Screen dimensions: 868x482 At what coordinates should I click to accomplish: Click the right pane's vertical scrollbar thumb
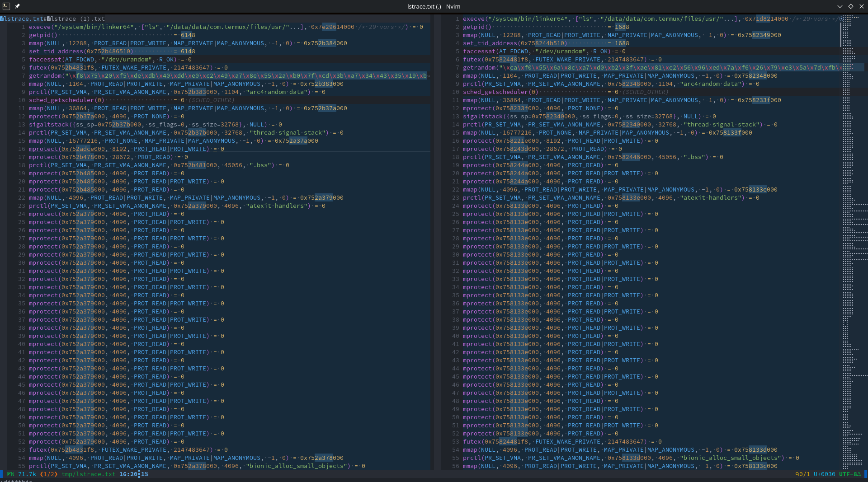(x=840, y=34)
